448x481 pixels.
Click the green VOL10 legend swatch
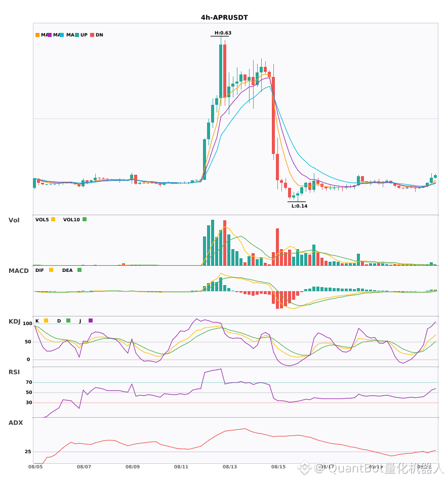tap(85, 219)
